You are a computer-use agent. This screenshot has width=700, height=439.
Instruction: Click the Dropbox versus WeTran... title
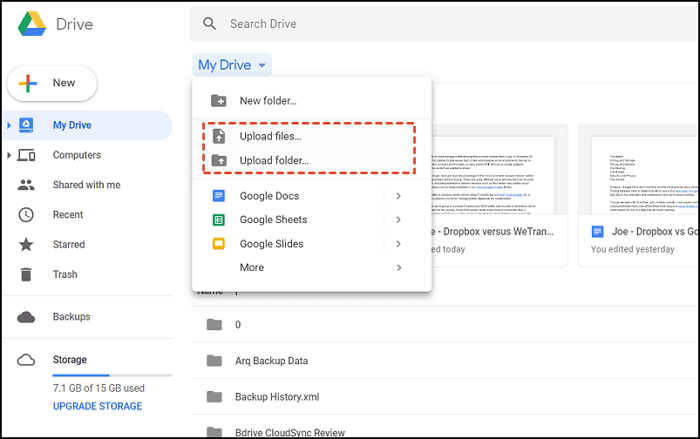tap(492, 232)
